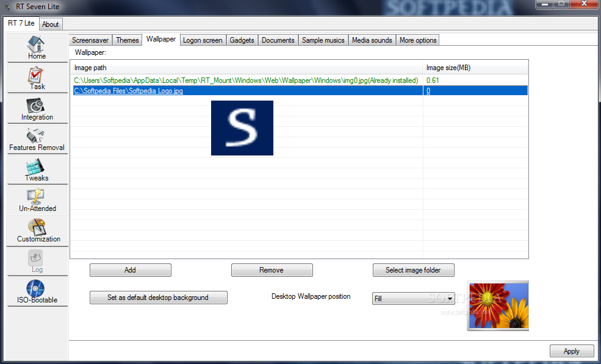Open the Sample musics tab

[x=323, y=40]
